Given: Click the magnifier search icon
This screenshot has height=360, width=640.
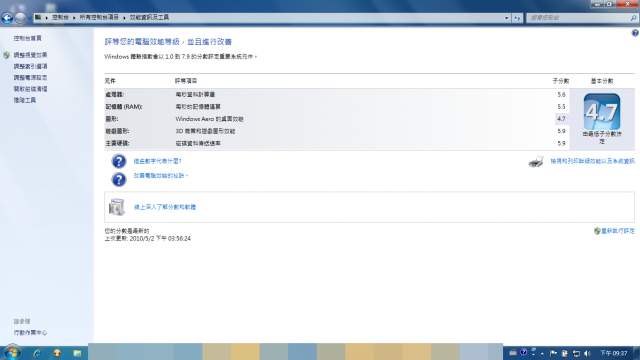Looking at the screenshot, I should tap(633, 18).
